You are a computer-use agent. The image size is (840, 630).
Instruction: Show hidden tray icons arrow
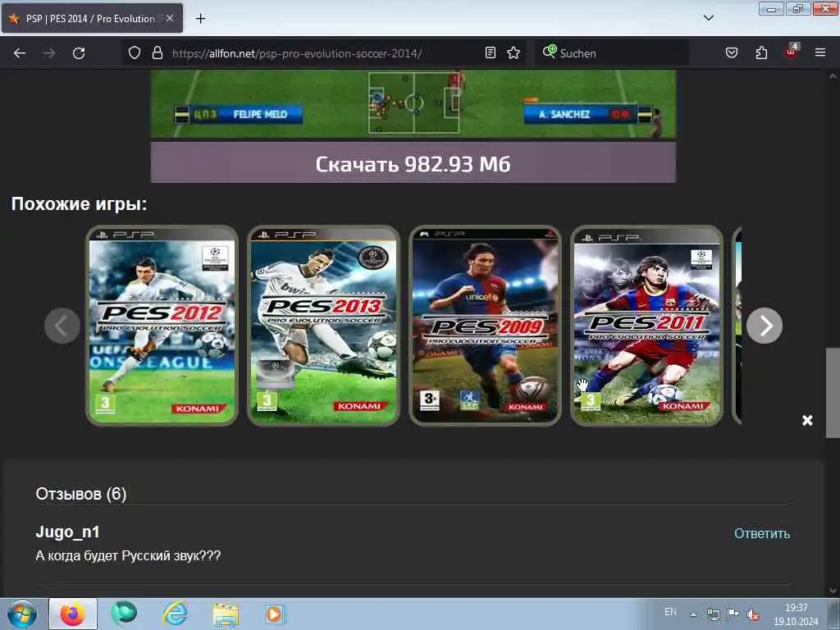(693, 614)
